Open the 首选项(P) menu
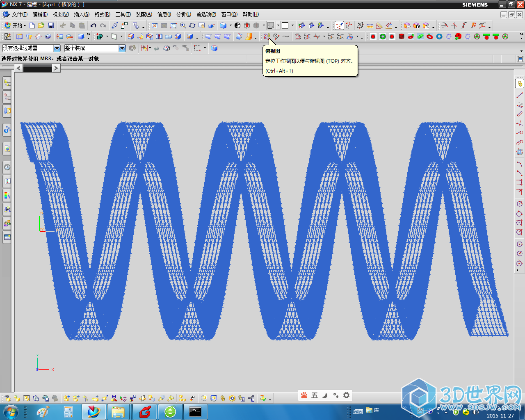 [x=206, y=14]
